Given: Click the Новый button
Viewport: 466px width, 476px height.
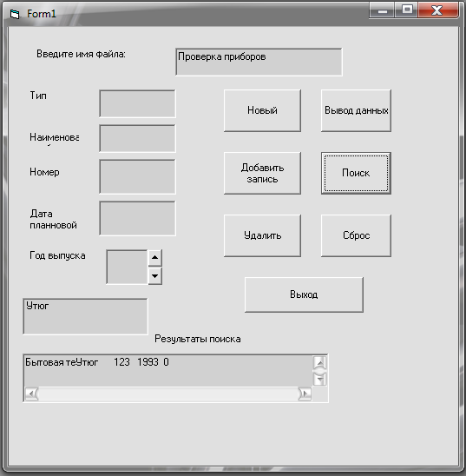Looking at the screenshot, I should 262,110.
